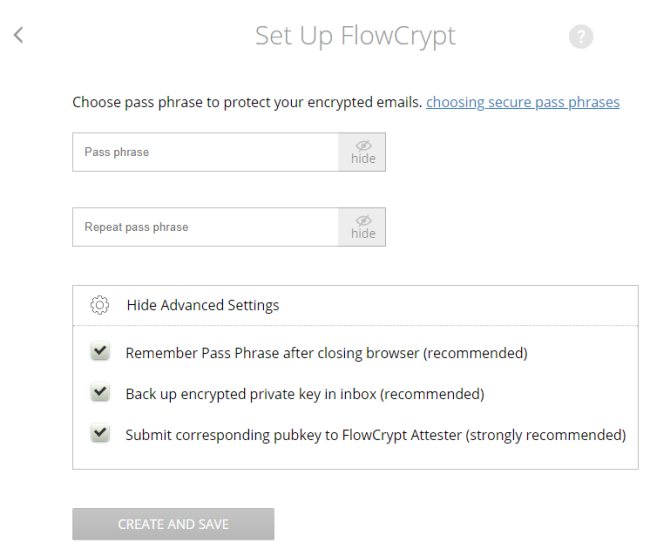Click the CREATE AND SAVE button
Screen dimensions: 650x549
(x=173, y=524)
